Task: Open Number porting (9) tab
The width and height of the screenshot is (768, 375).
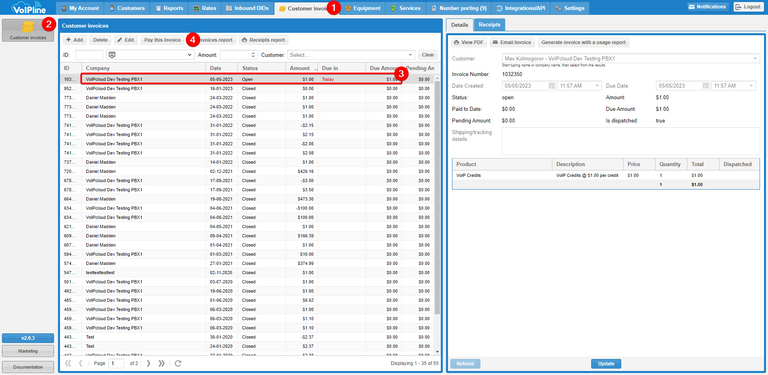Action: tap(458, 8)
